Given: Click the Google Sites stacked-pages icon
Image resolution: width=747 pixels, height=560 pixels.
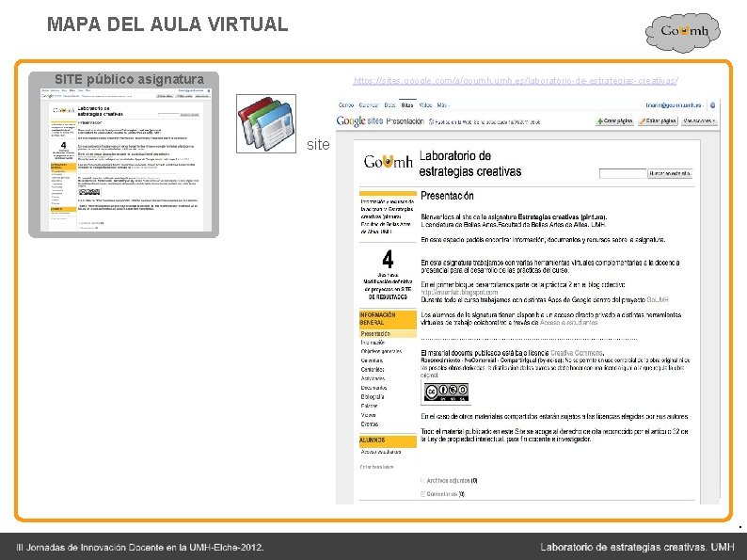Looking at the screenshot, I should coord(266,123).
